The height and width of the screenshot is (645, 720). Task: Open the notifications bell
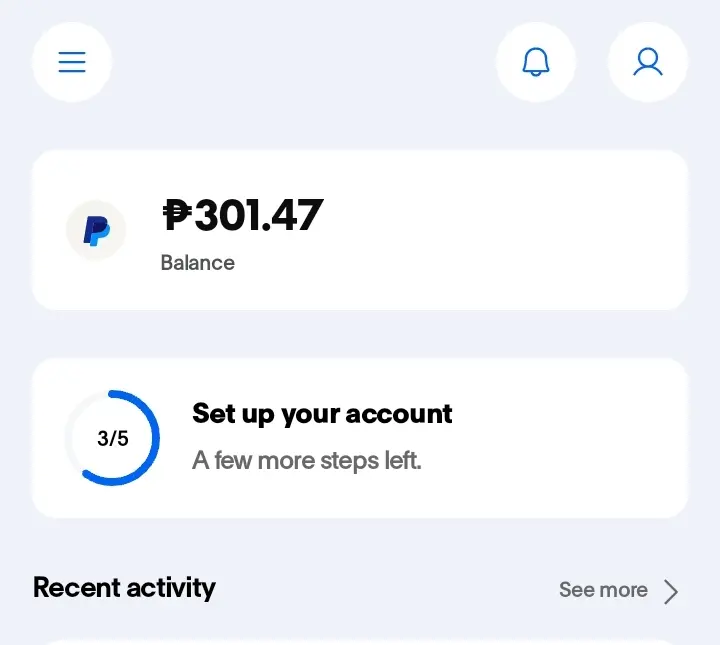click(535, 62)
